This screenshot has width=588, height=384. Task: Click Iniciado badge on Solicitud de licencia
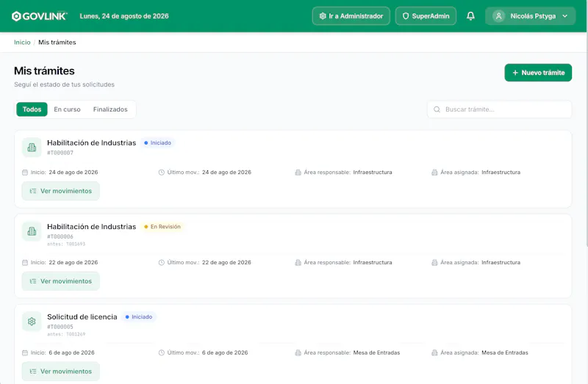pyautogui.click(x=139, y=317)
